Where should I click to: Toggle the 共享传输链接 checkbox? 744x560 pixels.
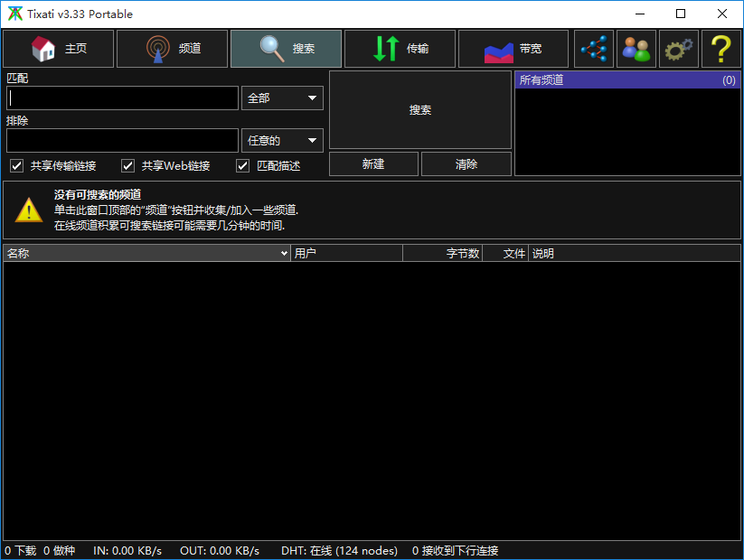pyautogui.click(x=17, y=165)
